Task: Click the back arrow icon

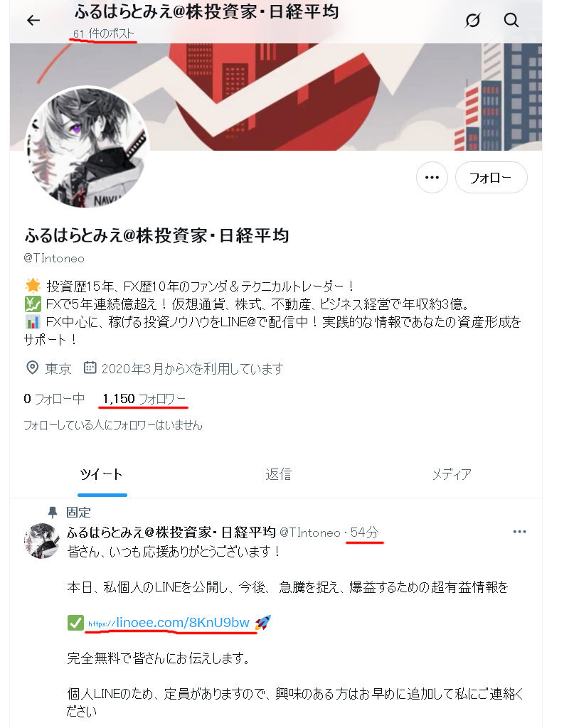Action: pyautogui.click(x=33, y=20)
